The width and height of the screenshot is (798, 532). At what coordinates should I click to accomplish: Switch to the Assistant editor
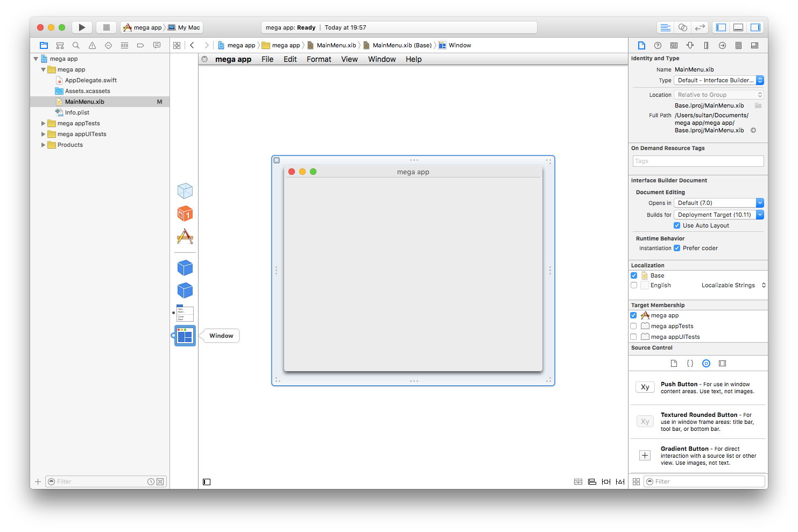tap(683, 27)
